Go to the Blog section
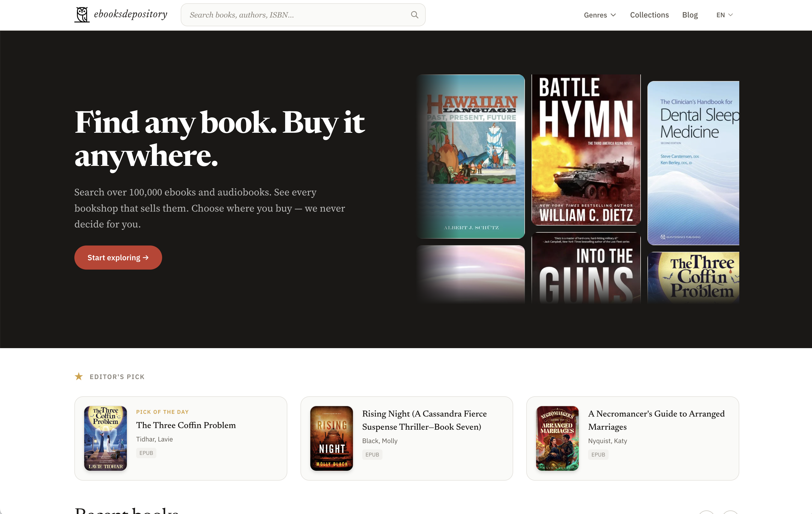The image size is (812, 514). coord(690,15)
